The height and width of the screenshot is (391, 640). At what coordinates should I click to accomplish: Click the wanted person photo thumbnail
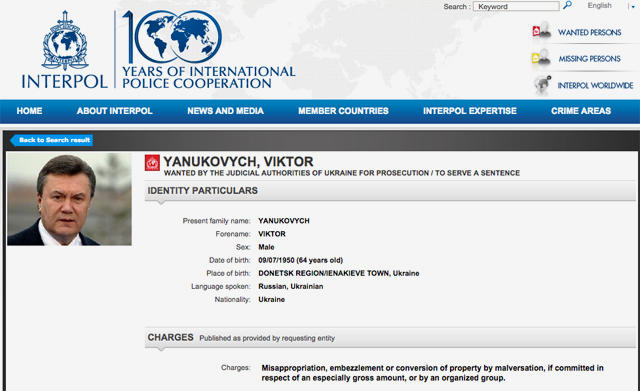pyautogui.click(x=69, y=199)
